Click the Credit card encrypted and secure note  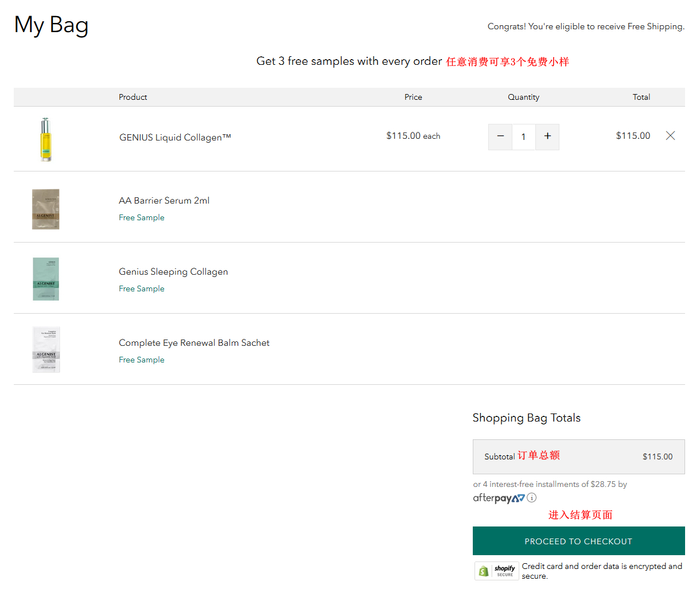602,571
